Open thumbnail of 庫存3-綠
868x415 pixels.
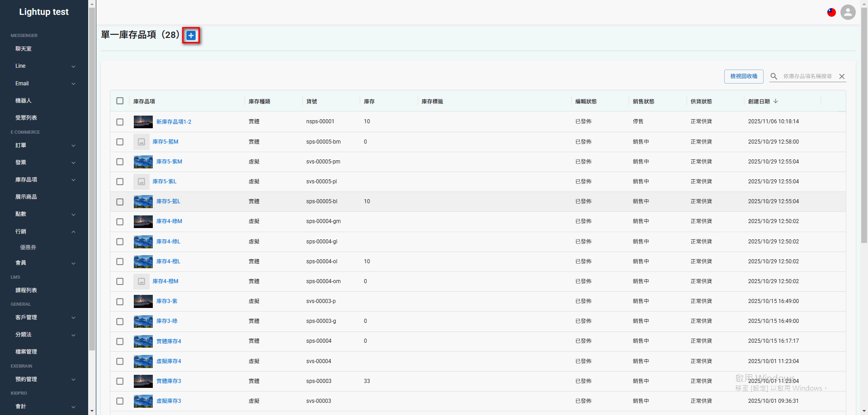coord(143,322)
